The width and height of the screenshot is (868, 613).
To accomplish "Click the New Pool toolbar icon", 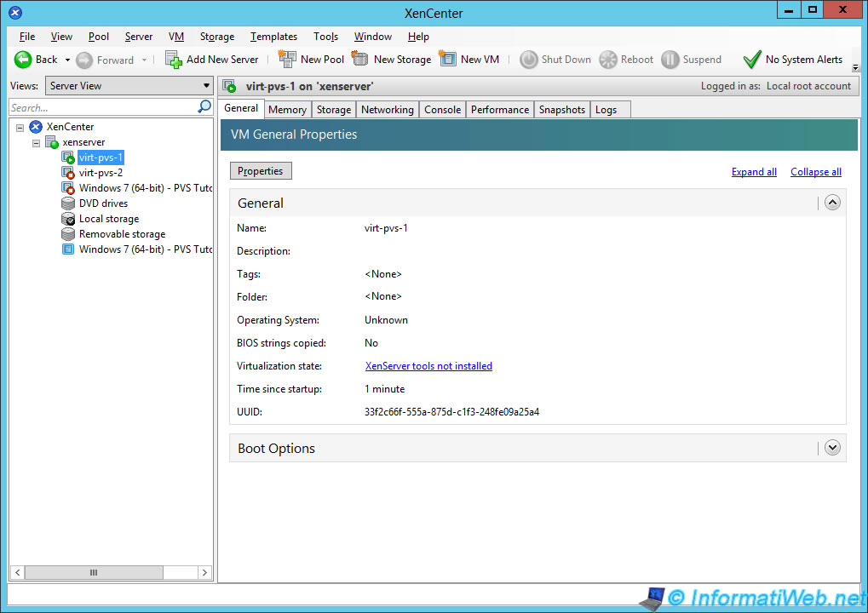I will (287, 60).
